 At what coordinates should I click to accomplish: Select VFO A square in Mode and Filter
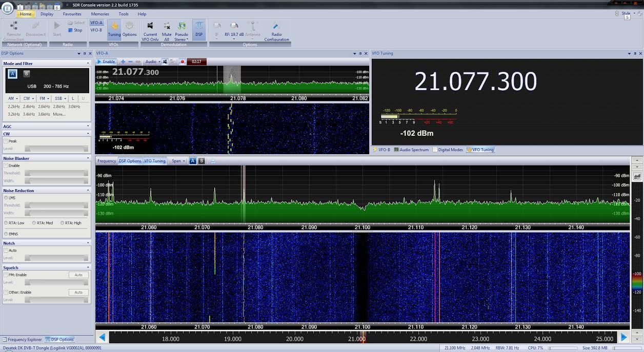click(13, 74)
